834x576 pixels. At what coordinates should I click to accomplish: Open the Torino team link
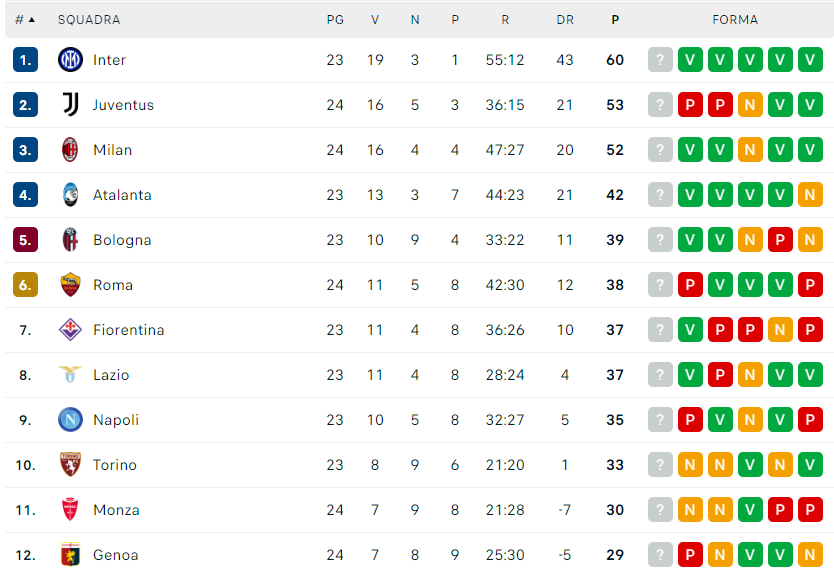pos(115,465)
